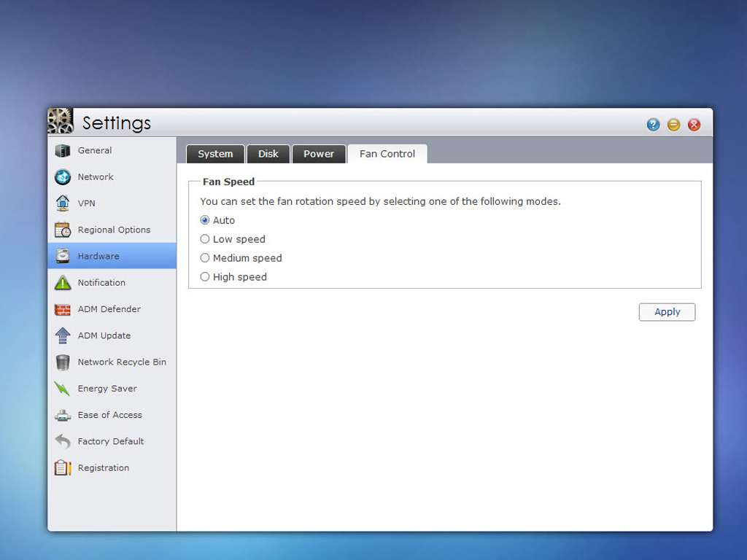Click the Hardware disk drive icon
This screenshot has height=560, width=747.
tap(63, 256)
